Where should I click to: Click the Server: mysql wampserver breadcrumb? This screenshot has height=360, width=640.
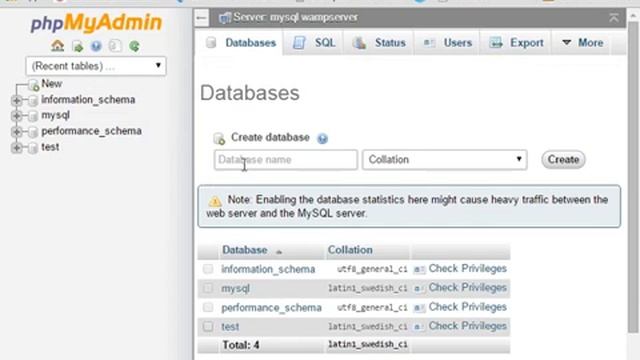pos(296,18)
